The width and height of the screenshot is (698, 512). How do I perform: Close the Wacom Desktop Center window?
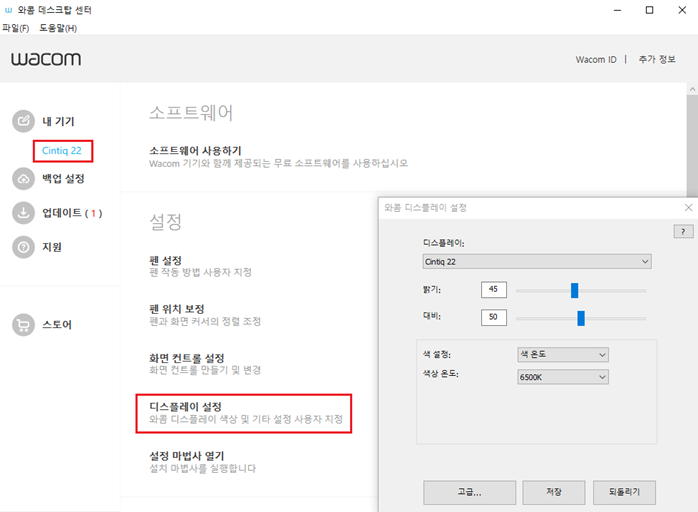682,10
